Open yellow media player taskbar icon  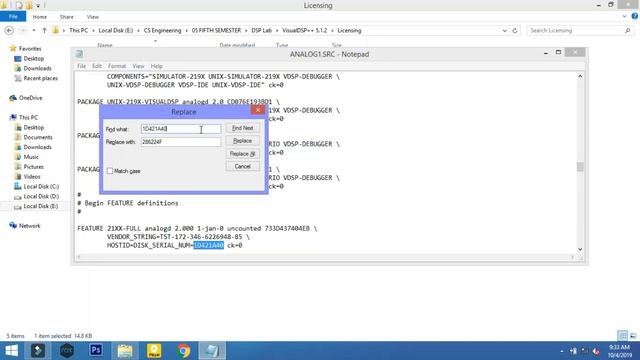pyautogui.click(x=154, y=351)
